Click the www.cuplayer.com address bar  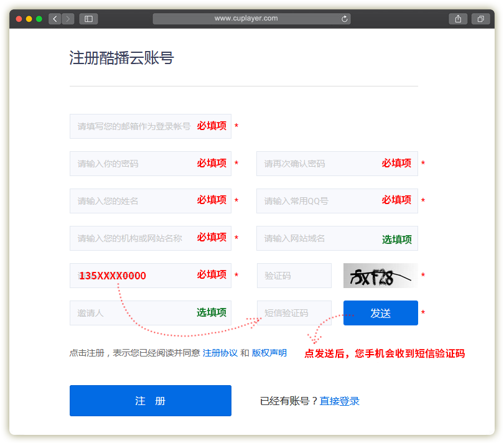tap(246, 19)
